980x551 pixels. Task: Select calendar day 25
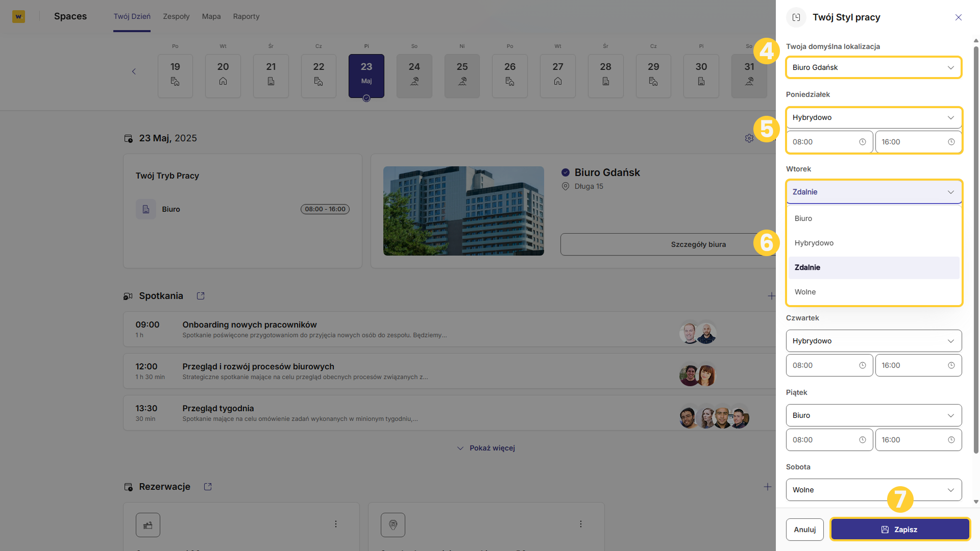[462, 76]
